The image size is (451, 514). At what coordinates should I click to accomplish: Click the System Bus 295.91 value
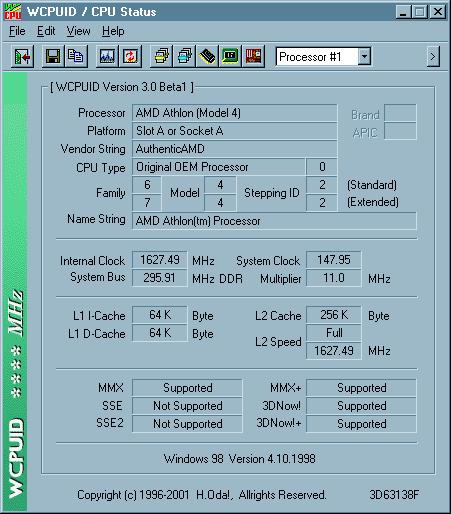coord(160,278)
